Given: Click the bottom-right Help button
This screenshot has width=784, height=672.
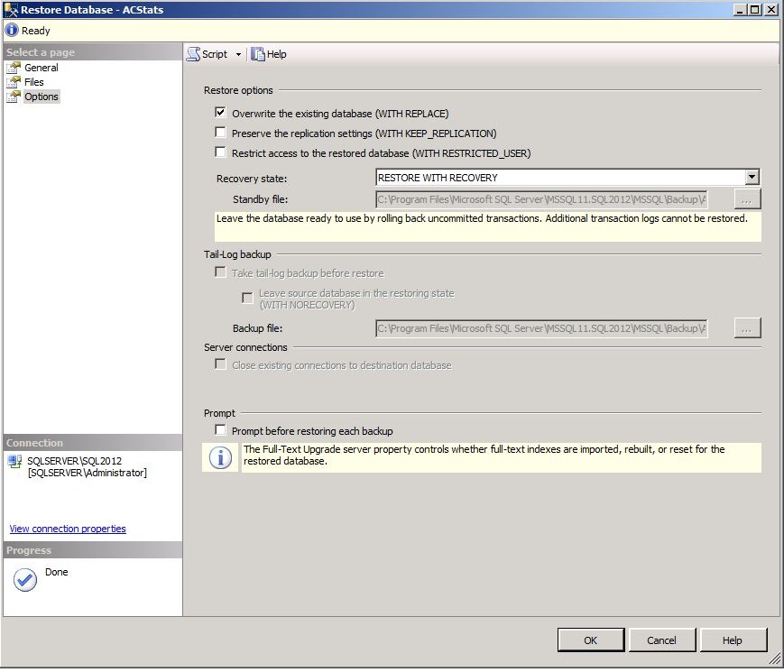Looking at the screenshot, I should pos(732,640).
